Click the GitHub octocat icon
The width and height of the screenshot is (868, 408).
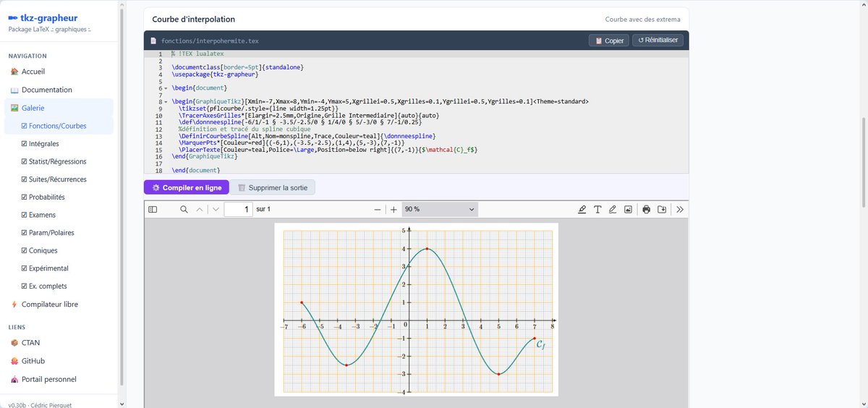coord(14,361)
